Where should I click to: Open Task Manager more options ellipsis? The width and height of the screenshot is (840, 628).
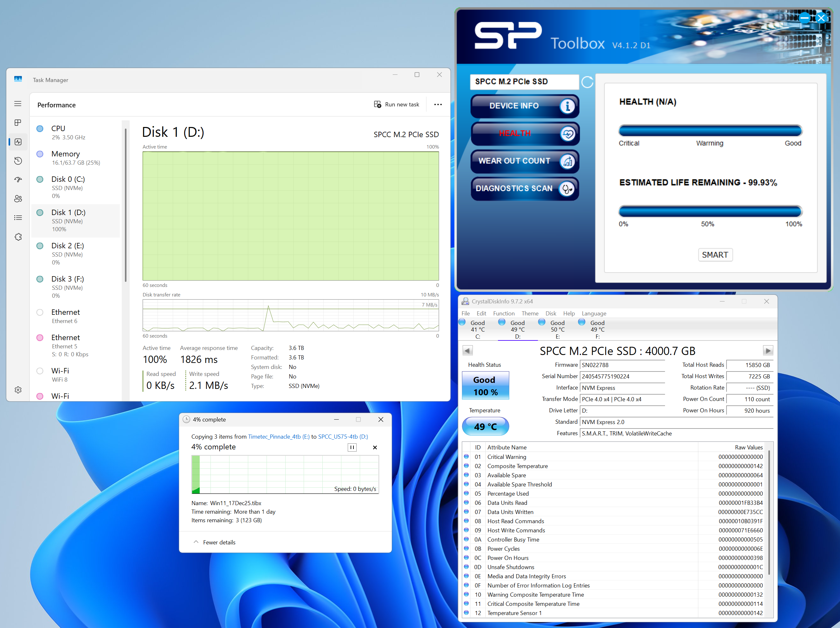pyautogui.click(x=438, y=105)
